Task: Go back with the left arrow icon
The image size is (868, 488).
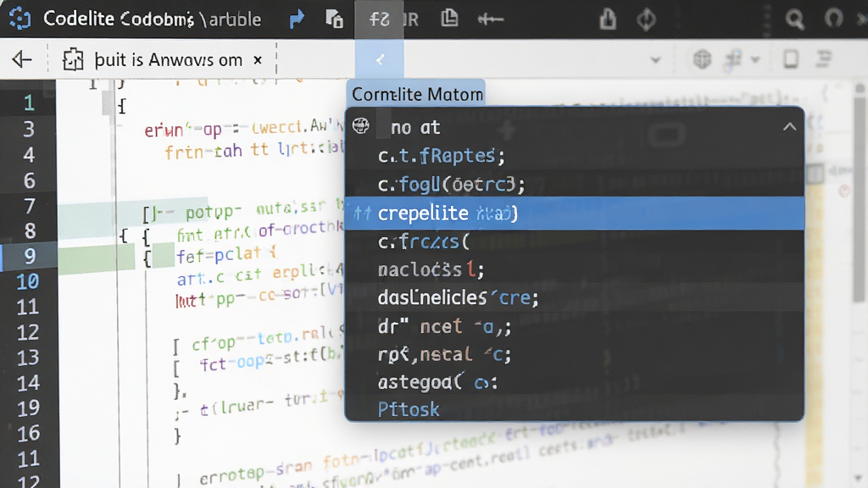Action: (21, 58)
